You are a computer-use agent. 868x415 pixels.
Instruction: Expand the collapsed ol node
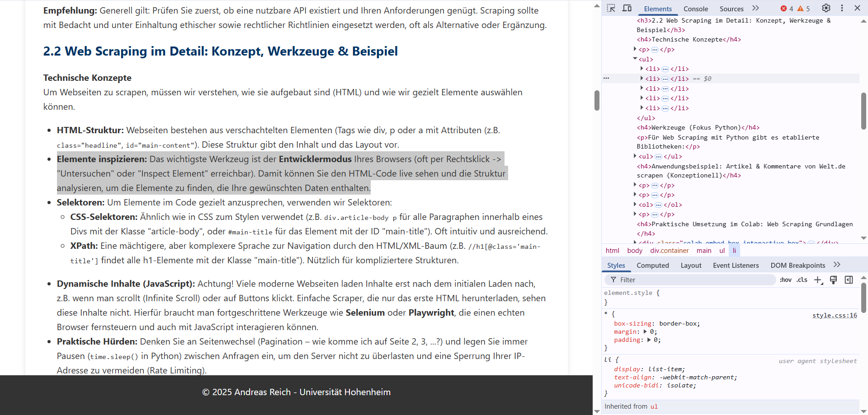[635, 205]
